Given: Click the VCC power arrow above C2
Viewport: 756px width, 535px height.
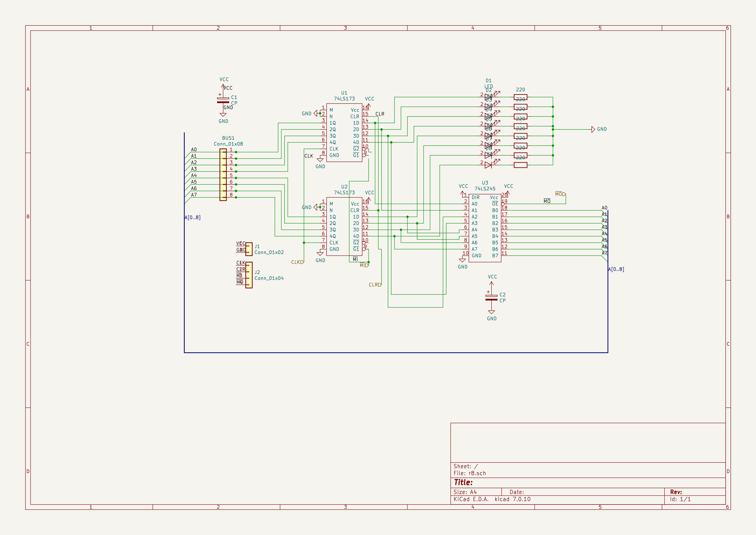Looking at the screenshot, I should click(x=491, y=284).
